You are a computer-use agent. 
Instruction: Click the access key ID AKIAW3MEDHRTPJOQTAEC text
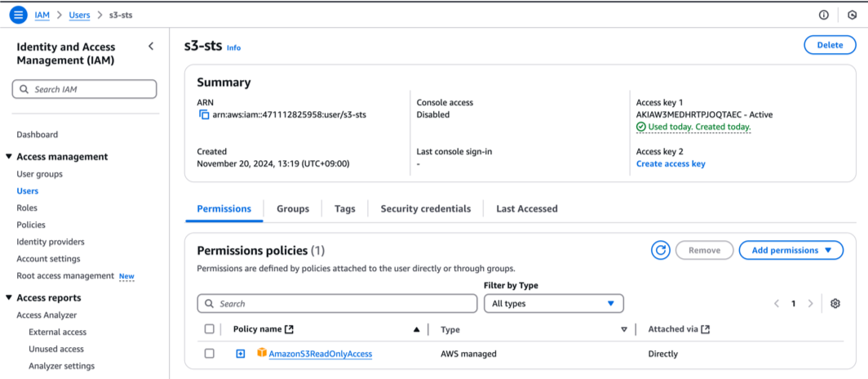coord(687,114)
